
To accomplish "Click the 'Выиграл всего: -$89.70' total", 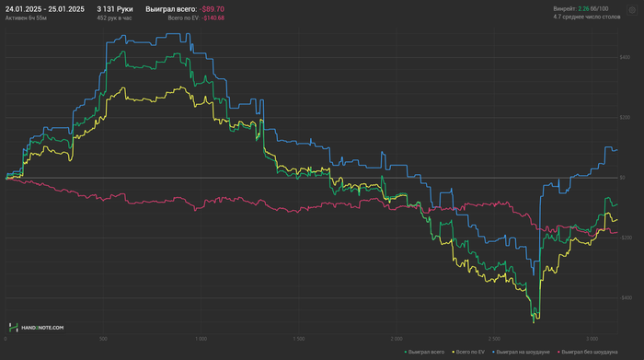I will (185, 9).
